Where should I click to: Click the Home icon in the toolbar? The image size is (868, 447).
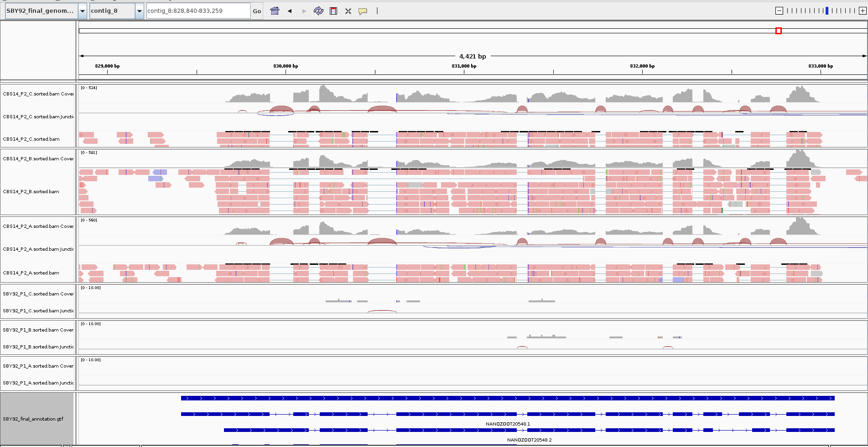point(275,11)
